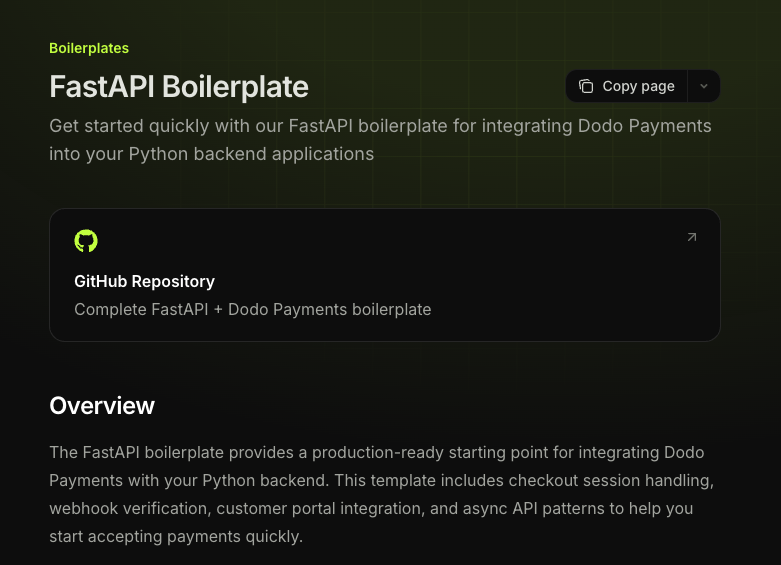Click 'Complete FastAPI + Dodo Payments boilerplate' text
781x565 pixels.
253,309
